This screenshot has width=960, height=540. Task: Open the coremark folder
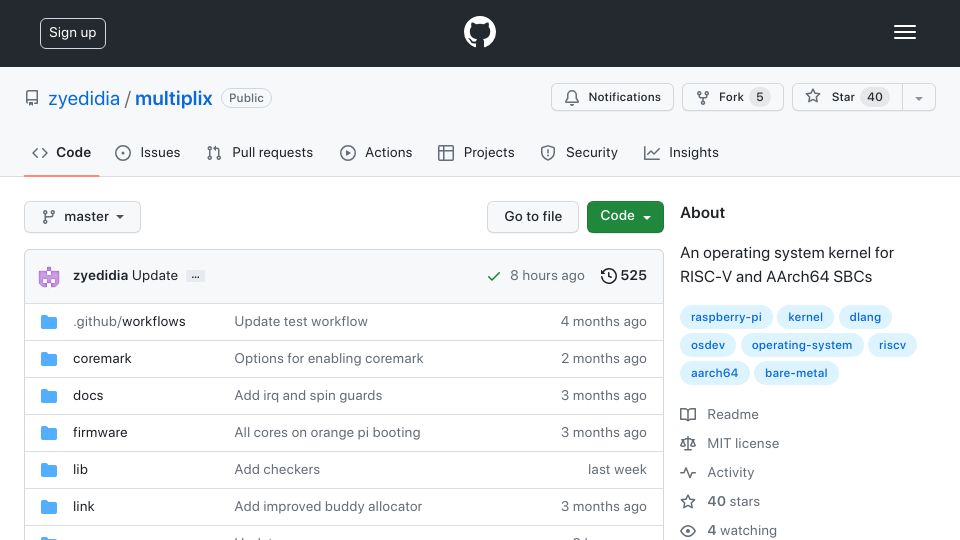102,358
